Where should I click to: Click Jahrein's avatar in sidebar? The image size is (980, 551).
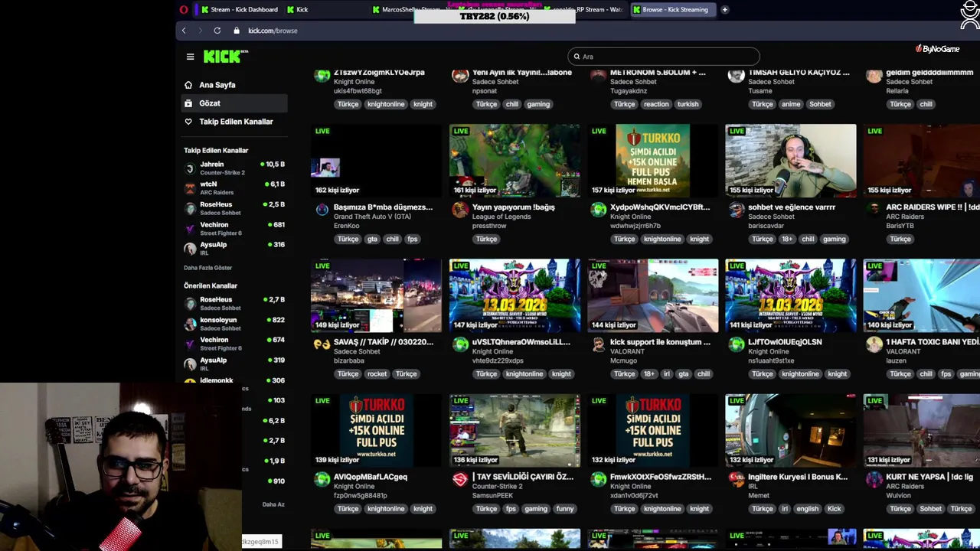tap(191, 168)
